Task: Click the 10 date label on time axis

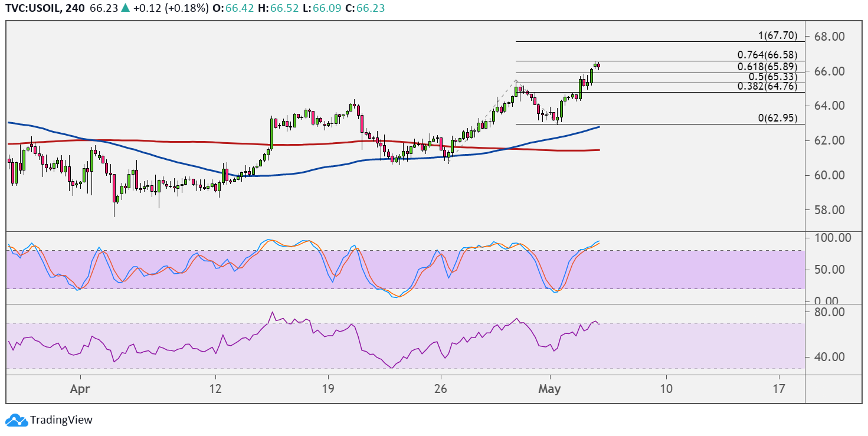Action: (x=666, y=388)
